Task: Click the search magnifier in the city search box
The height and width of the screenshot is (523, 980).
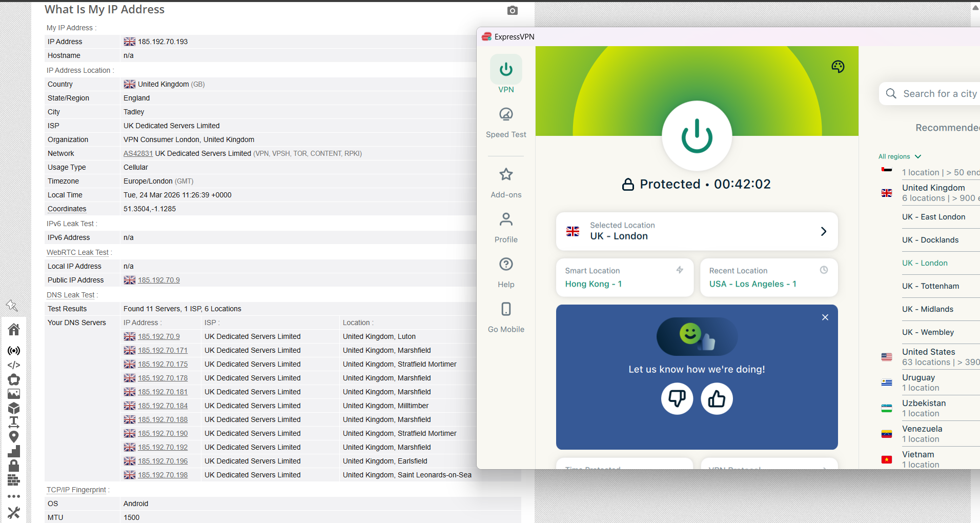Action: tap(891, 93)
